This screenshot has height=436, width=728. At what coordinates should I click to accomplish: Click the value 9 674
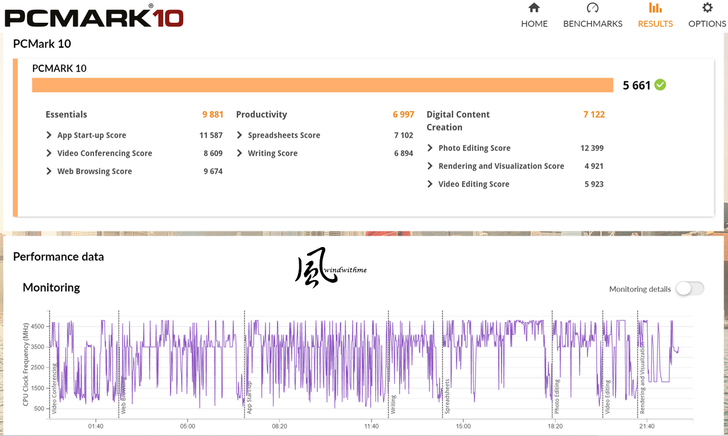[x=213, y=171]
